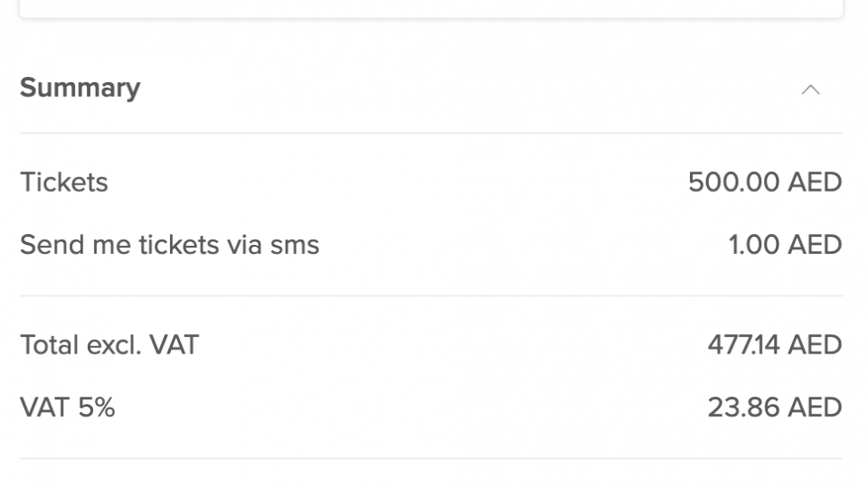The height and width of the screenshot is (488, 868).
Task: Select the Tickets row label
Action: 64,183
